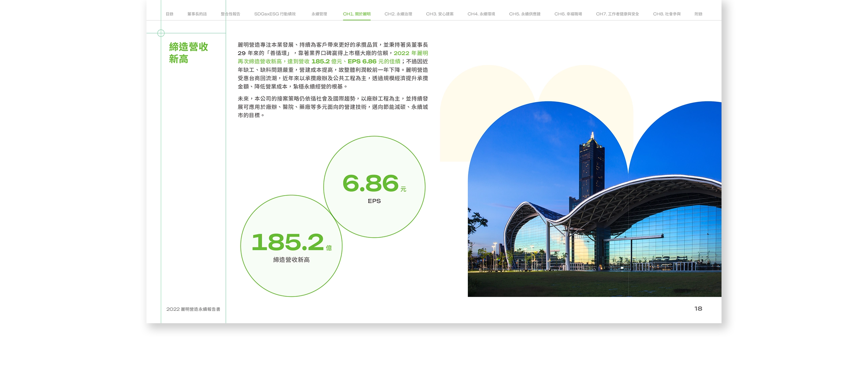Navigate to 董事長的話 section
The image size is (868, 391).
click(197, 14)
